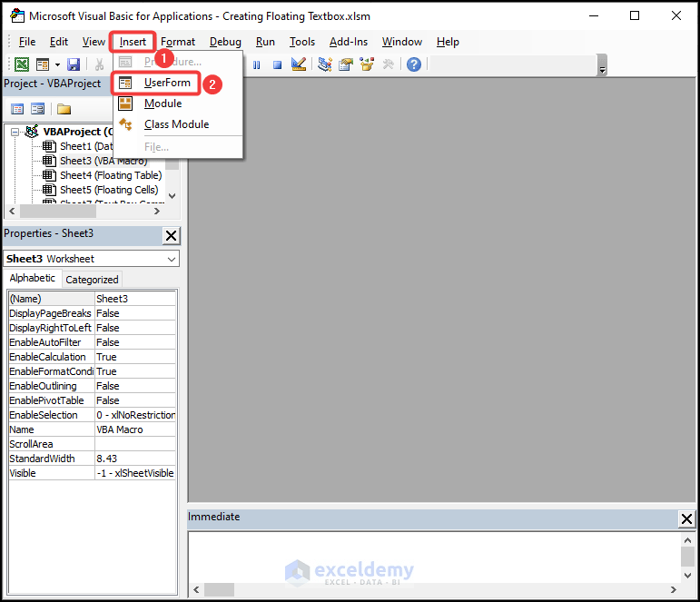Select Sheet5 (Floating Cells) in the tree

tap(109, 190)
